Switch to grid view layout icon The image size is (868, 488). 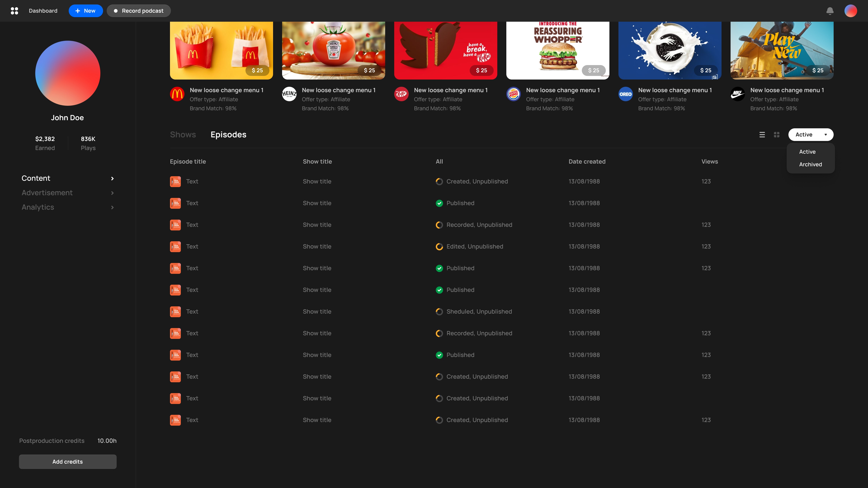(777, 135)
